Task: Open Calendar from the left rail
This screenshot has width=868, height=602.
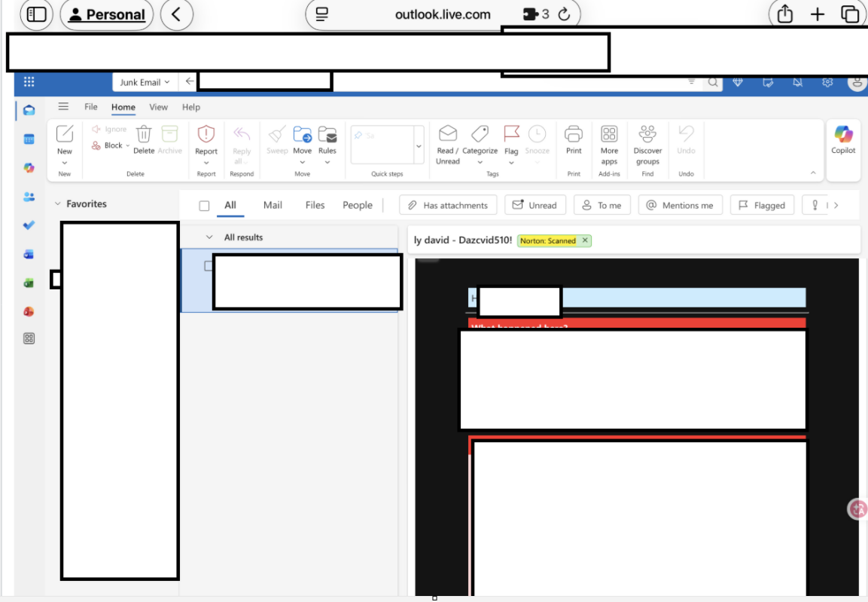Action: (x=29, y=139)
